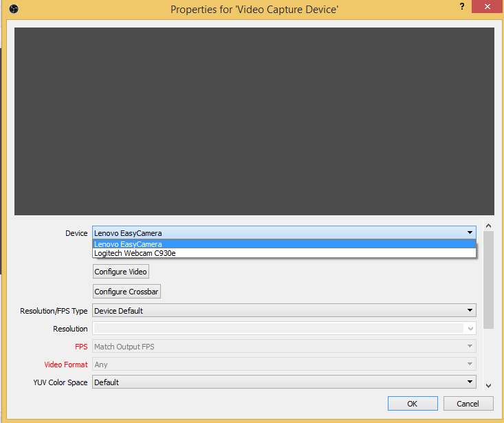504x423 pixels.
Task: Open the Resolution/FPS Type dropdown
Action: (x=284, y=311)
